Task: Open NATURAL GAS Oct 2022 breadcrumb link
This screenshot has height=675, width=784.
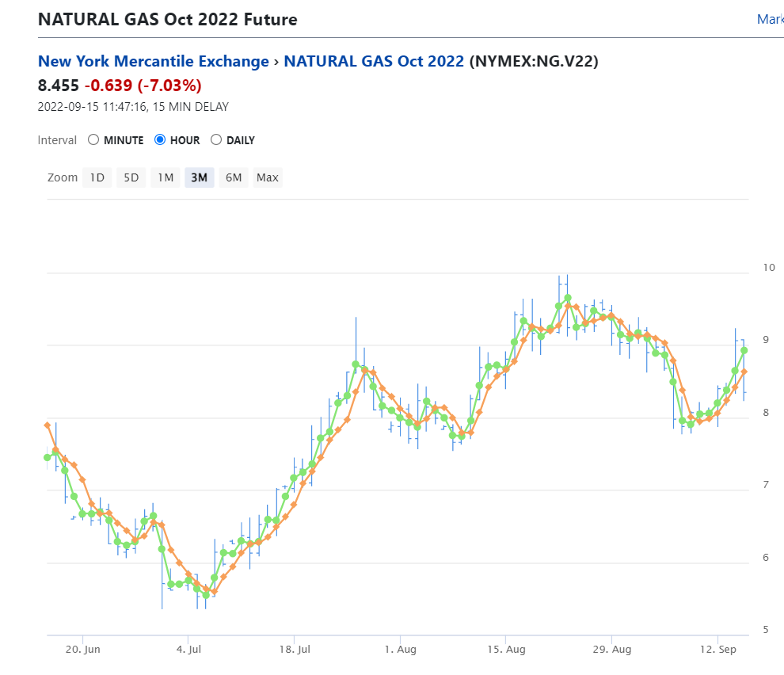Action: click(x=374, y=61)
